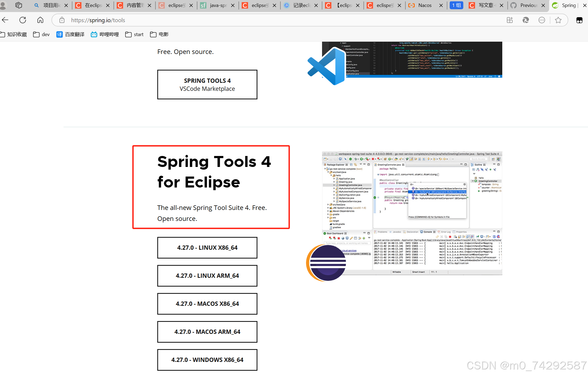Screen dimensions: 588x375
Task: Open the tab actions workspace icon
Action: pyautogui.click(x=19, y=5)
